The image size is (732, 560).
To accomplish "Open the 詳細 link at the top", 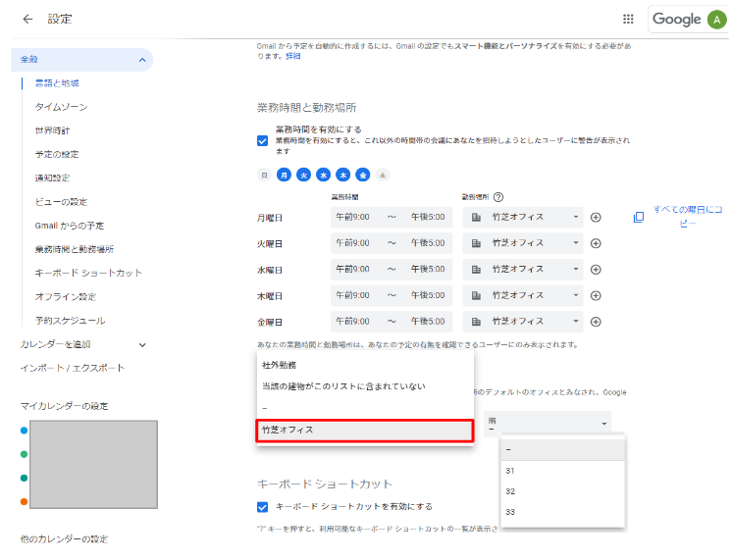I will [x=292, y=56].
